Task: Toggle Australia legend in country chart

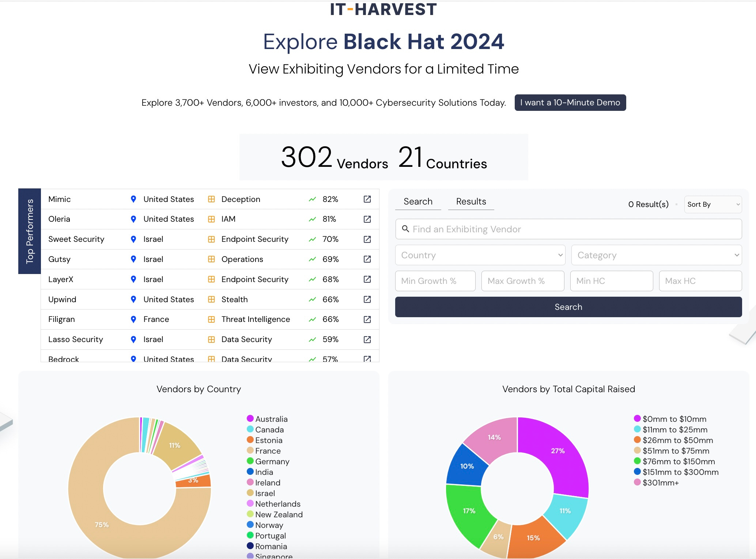Action: pyautogui.click(x=267, y=419)
